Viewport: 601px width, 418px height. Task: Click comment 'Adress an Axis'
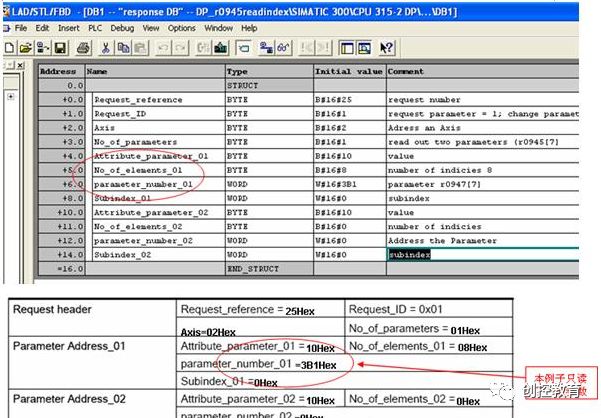pyautogui.click(x=424, y=128)
